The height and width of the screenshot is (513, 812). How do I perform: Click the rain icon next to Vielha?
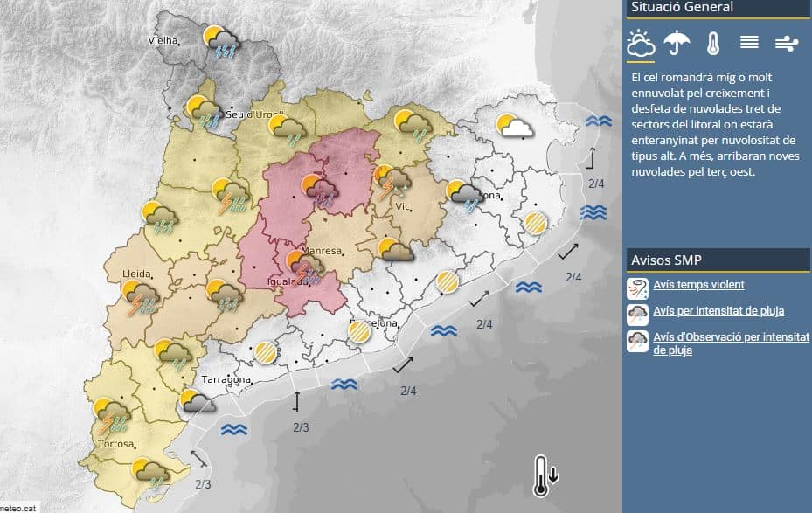pyautogui.click(x=221, y=40)
